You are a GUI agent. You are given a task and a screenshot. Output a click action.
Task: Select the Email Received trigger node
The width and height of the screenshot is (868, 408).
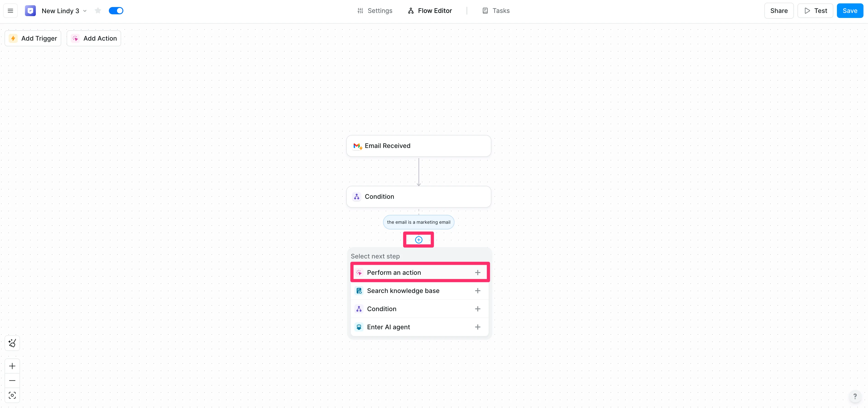419,146
